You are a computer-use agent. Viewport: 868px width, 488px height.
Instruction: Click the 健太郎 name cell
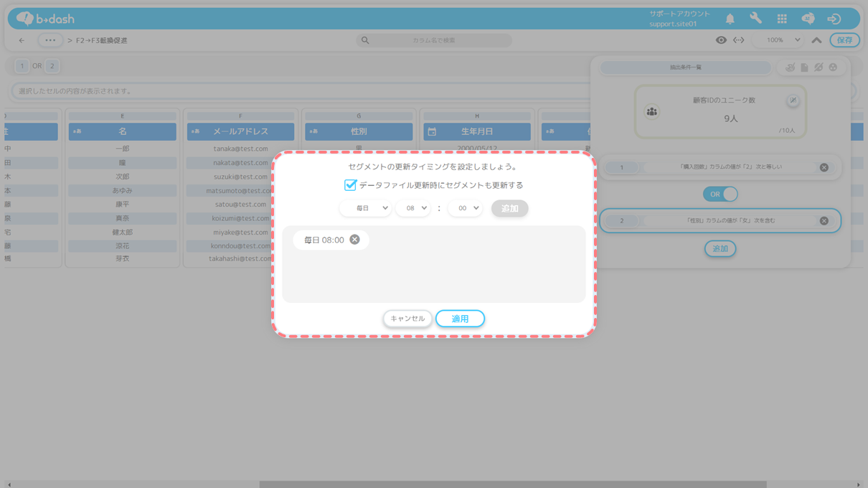[122, 232]
